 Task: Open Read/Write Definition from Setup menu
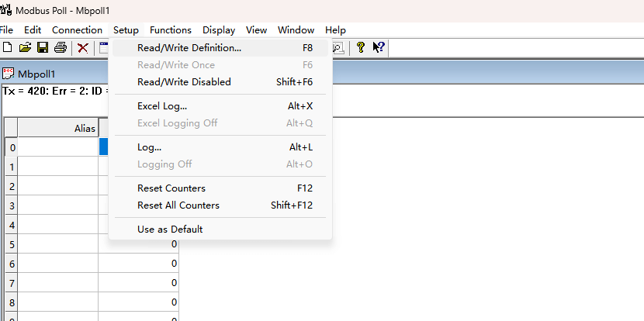[189, 47]
